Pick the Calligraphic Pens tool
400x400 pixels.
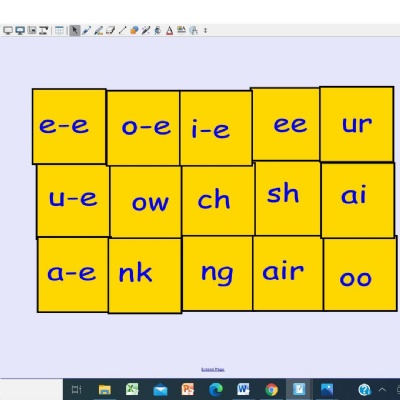tap(98, 30)
